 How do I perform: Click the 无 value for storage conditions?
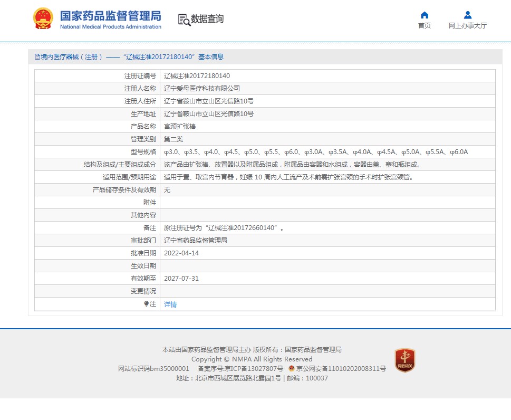167,190
